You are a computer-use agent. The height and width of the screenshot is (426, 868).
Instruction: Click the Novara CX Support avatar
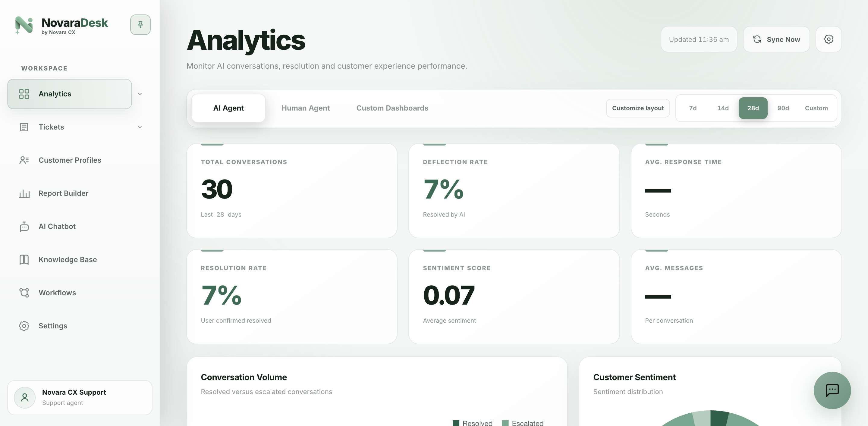tap(25, 398)
